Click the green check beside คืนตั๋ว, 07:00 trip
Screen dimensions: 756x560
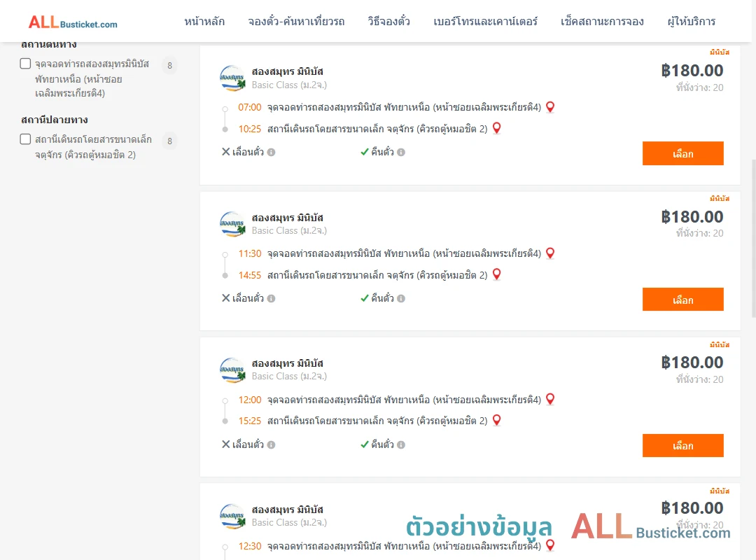coord(365,152)
